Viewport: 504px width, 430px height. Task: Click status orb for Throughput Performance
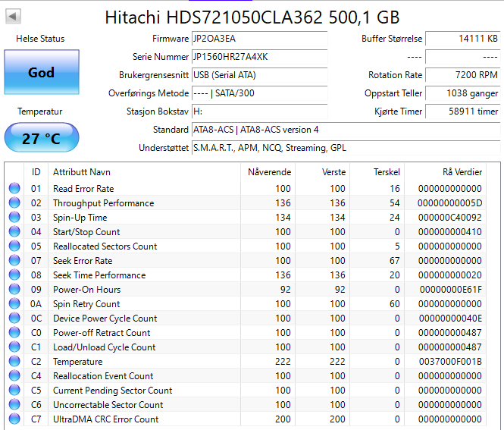(x=14, y=202)
